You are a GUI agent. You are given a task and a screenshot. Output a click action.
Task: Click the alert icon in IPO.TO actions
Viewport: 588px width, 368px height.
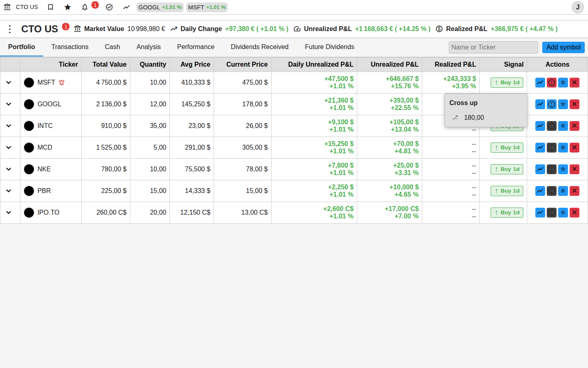(552, 213)
